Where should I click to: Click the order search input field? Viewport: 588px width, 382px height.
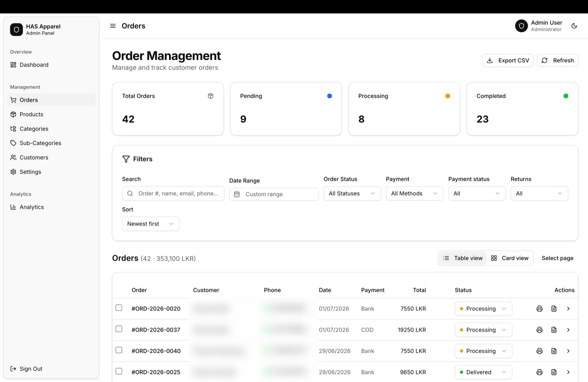tap(173, 194)
